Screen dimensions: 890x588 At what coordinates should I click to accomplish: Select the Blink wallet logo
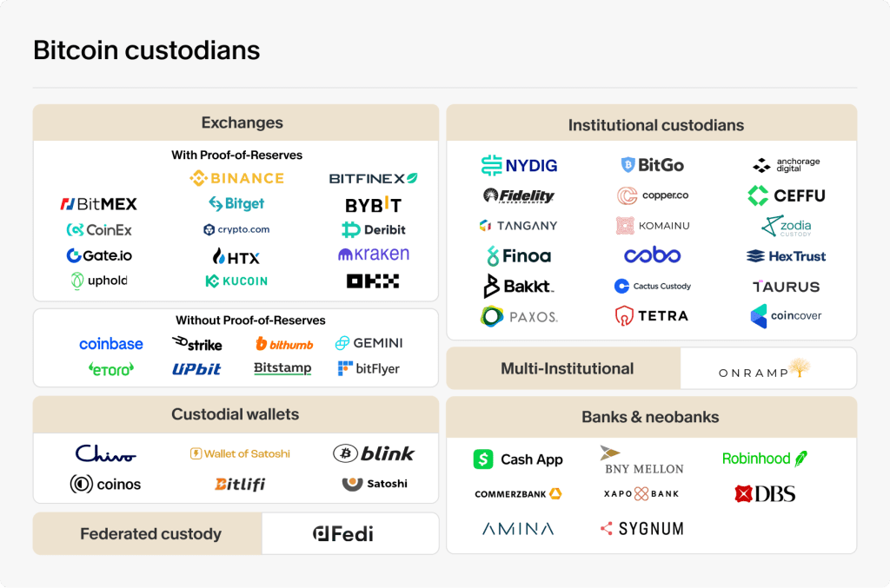374,453
